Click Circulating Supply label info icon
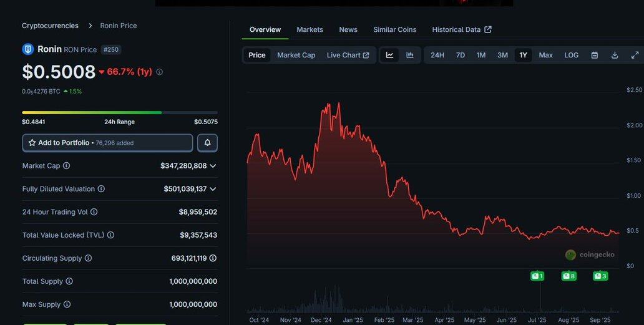The height and width of the screenshot is (325, 644). 89,258
